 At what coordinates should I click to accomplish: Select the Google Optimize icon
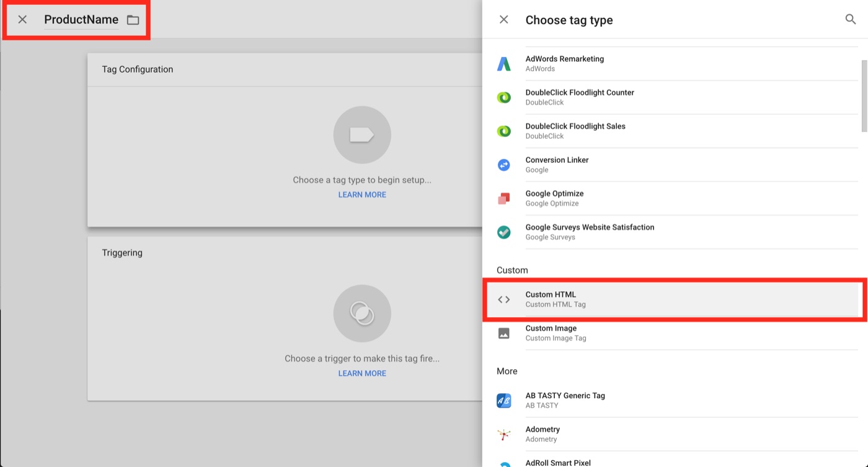(x=504, y=198)
